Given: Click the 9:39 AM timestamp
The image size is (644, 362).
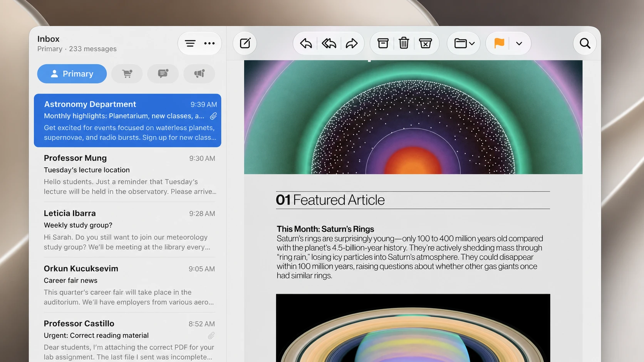Looking at the screenshot, I should [x=203, y=105].
